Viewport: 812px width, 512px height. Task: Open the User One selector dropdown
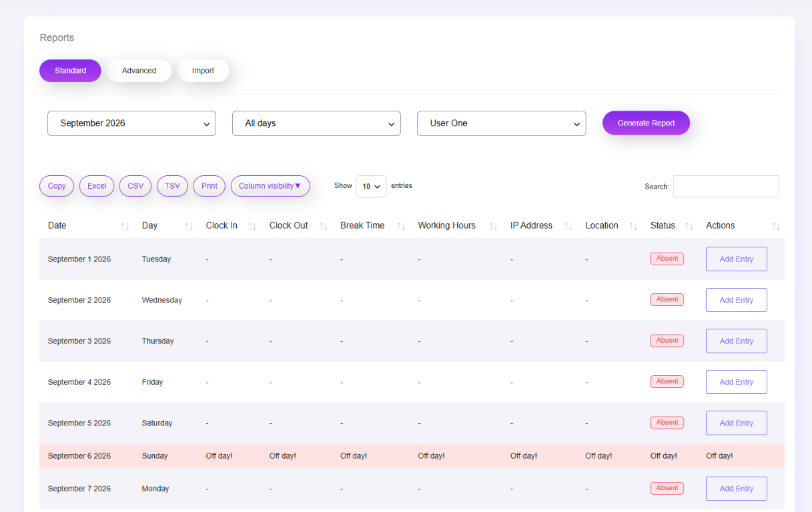coord(501,123)
